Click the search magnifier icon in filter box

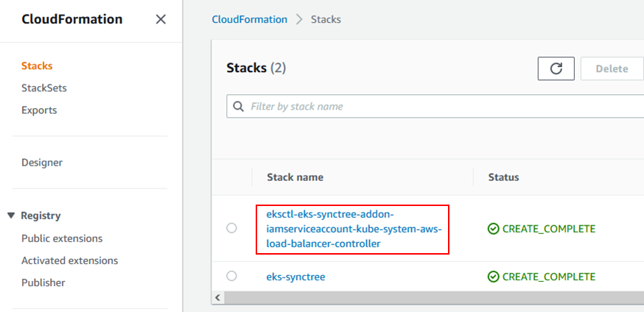[x=238, y=107]
